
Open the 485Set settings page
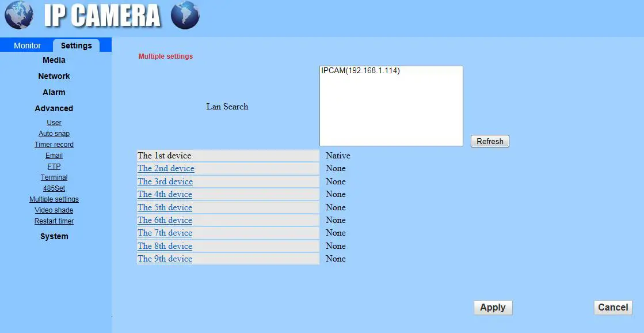(x=54, y=188)
